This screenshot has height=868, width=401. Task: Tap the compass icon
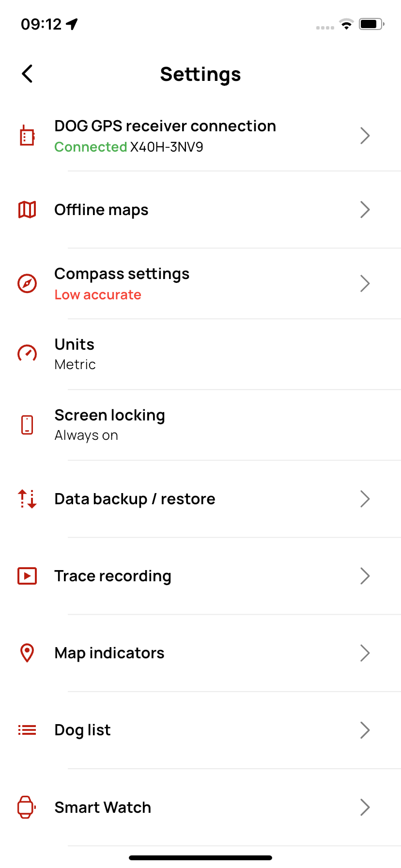(27, 283)
